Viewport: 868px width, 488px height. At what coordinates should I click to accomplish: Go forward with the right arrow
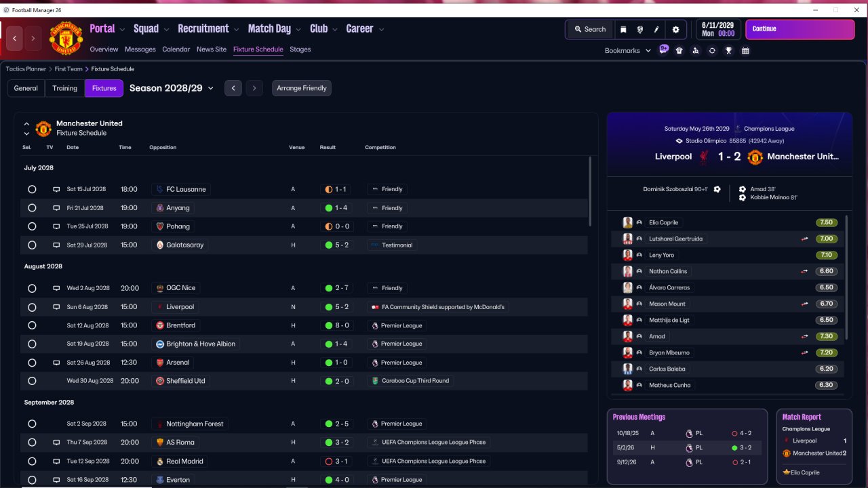pyautogui.click(x=33, y=39)
